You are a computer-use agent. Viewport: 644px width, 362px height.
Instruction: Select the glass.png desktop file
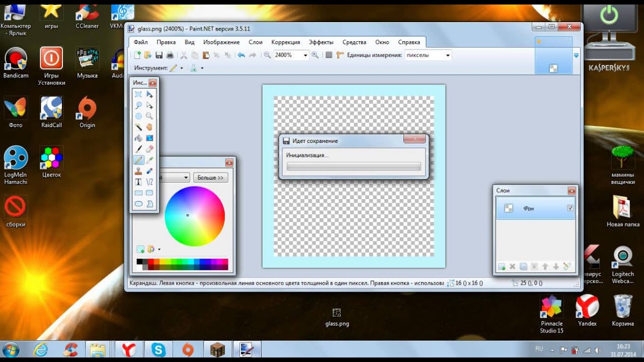337,317
